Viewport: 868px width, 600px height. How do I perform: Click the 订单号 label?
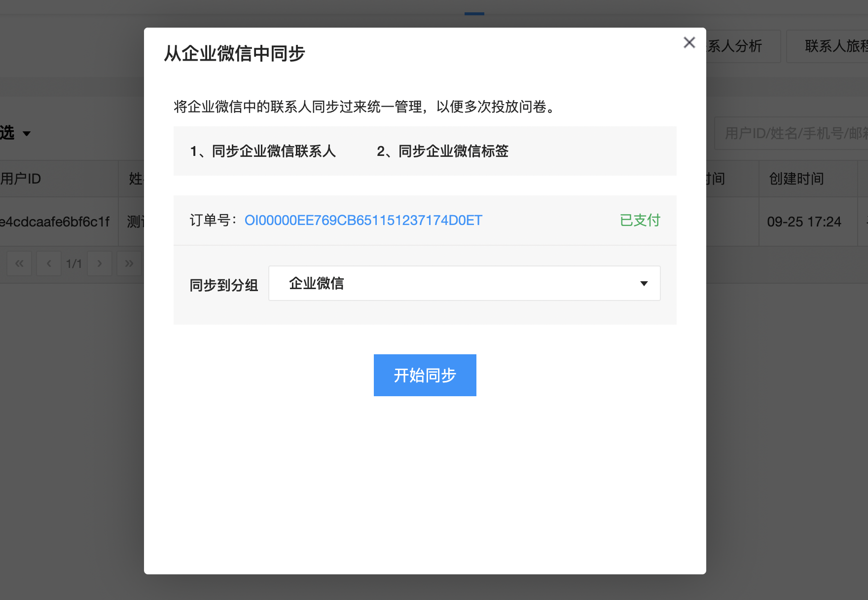214,220
